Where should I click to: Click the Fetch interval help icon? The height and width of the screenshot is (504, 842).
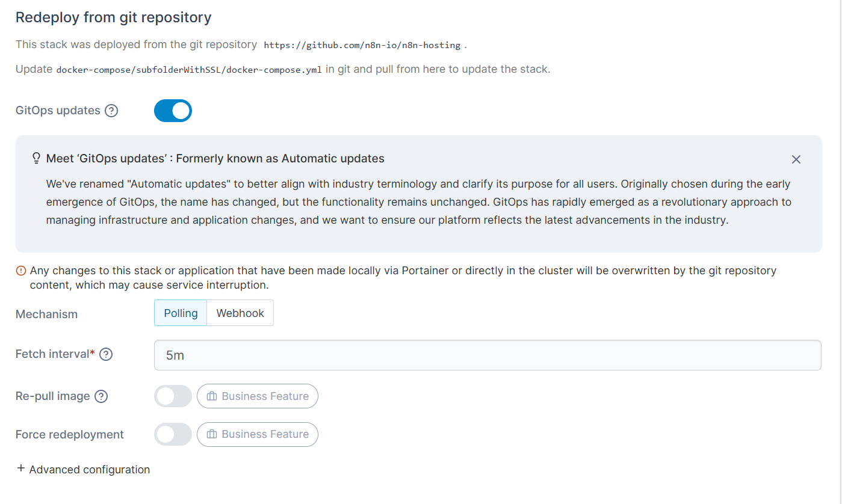106,354
